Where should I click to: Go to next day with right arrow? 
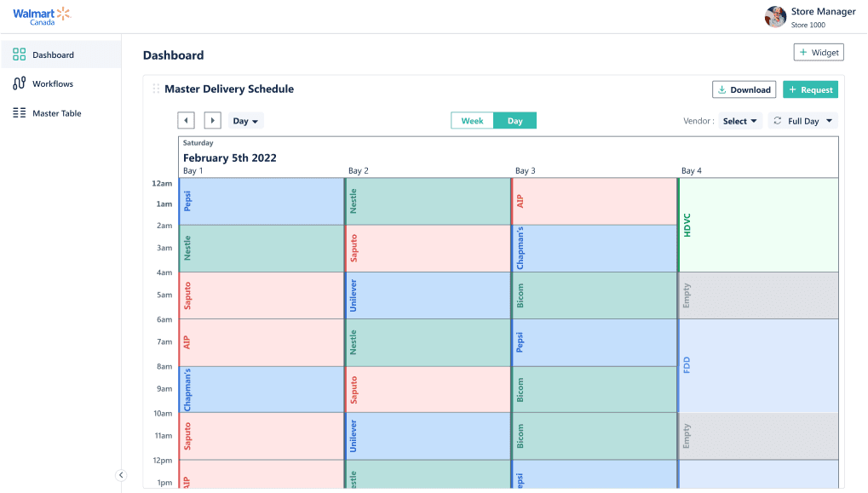213,121
